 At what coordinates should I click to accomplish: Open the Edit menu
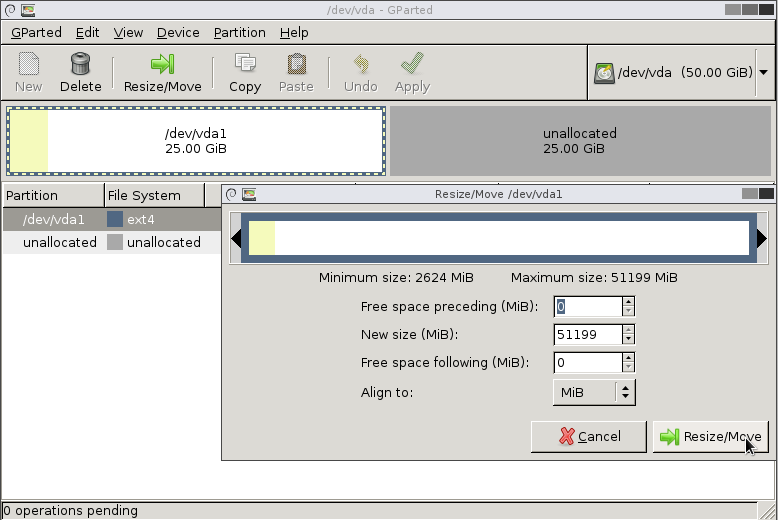point(87,33)
